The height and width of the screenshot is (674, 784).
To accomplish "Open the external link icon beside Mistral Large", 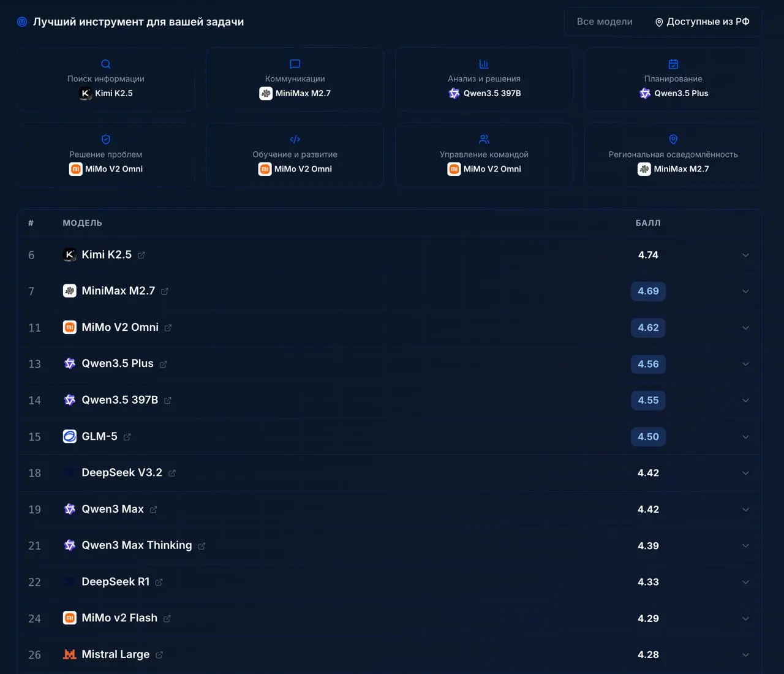I will tap(159, 655).
